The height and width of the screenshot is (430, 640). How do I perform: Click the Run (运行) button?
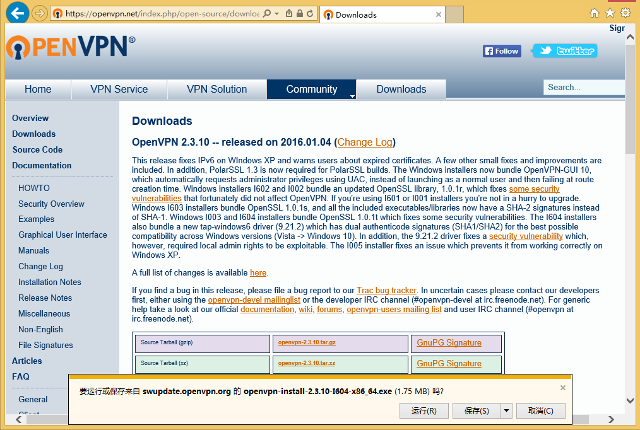pos(424,410)
